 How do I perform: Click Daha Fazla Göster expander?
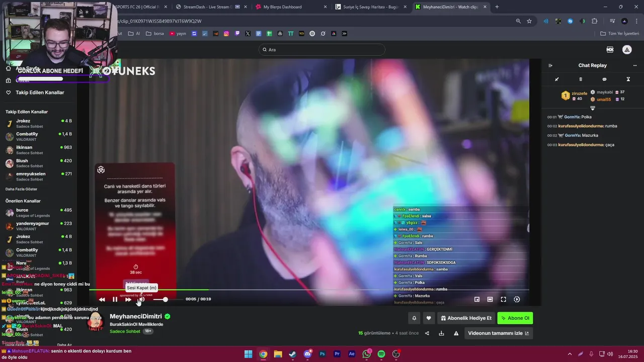[x=21, y=189]
